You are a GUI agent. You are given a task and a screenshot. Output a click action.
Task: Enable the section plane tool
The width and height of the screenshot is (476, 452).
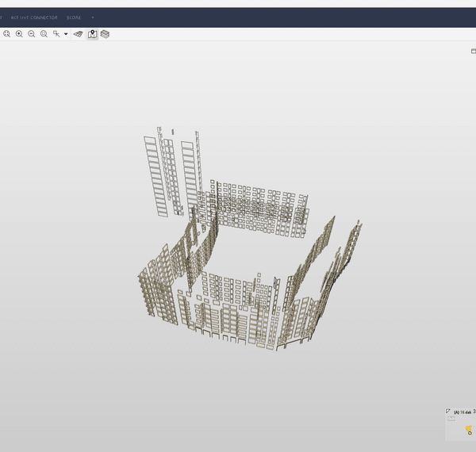(79, 34)
